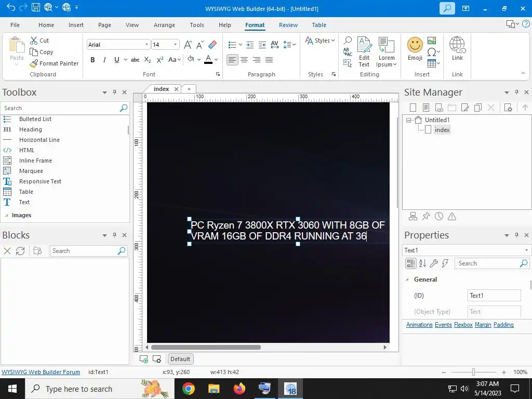Switch to the Home tab
This screenshot has width=532, height=399.
point(46,25)
